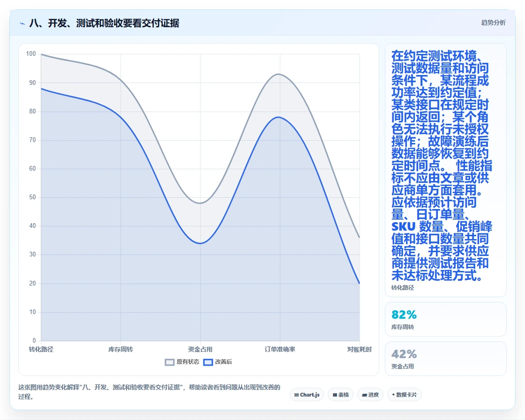Click the 0 y-axis tick label

tap(34, 340)
